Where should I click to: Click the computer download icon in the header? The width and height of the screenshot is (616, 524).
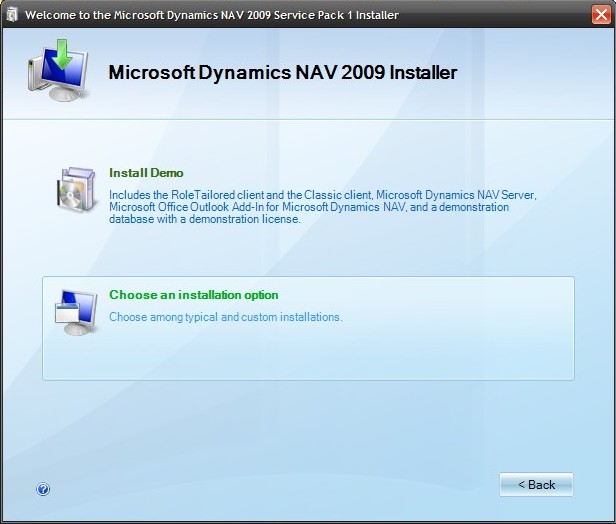pyautogui.click(x=59, y=70)
